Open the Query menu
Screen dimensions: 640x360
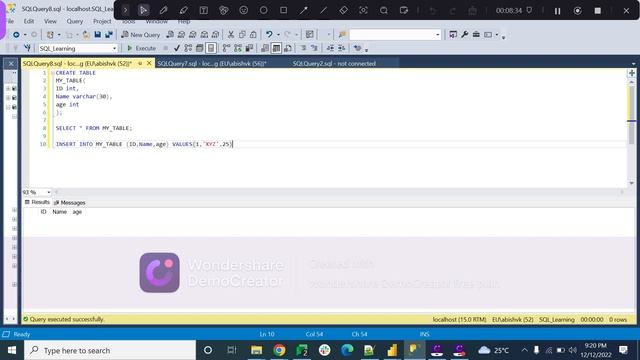point(75,21)
